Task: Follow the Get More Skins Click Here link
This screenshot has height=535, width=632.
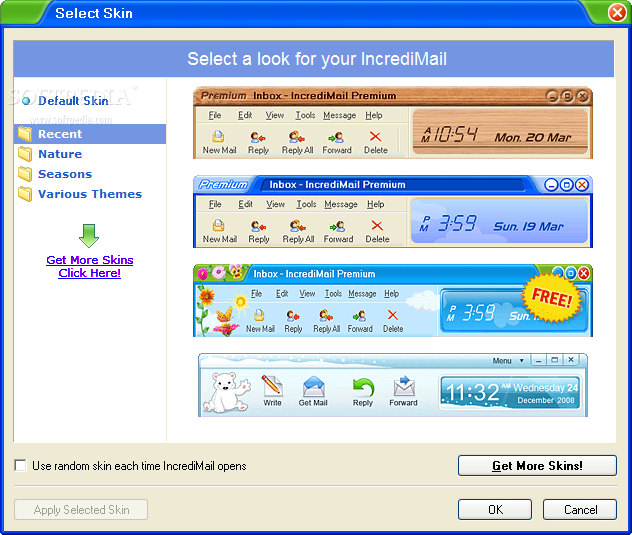Action: [89, 266]
